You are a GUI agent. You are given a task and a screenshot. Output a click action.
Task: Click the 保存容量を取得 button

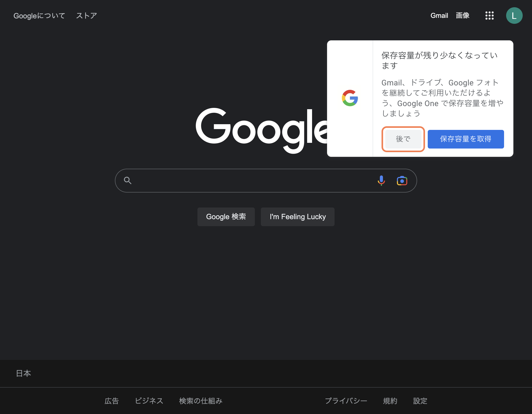(x=466, y=139)
